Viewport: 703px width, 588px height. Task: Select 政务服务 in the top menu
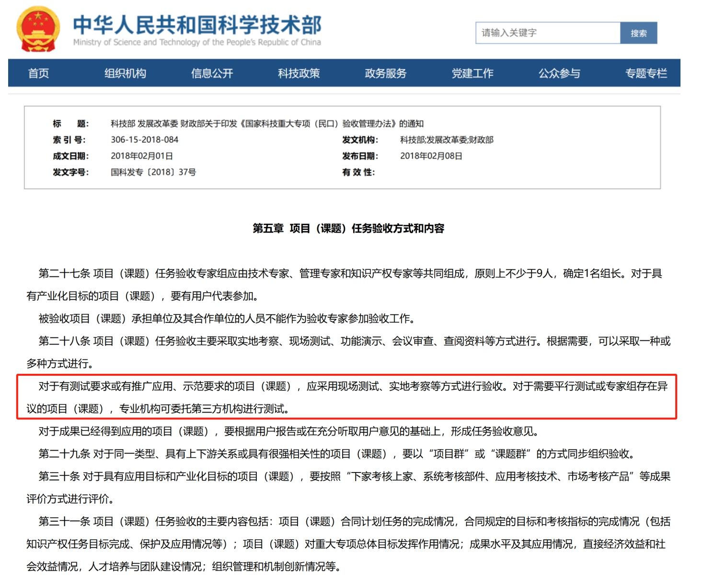pos(385,73)
